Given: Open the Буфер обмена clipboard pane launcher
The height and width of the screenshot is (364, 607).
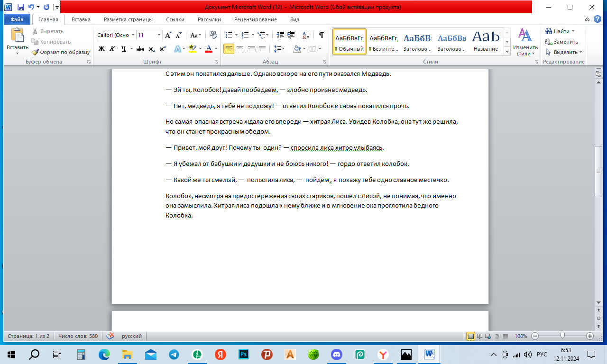Looking at the screenshot, I should click(x=89, y=62).
